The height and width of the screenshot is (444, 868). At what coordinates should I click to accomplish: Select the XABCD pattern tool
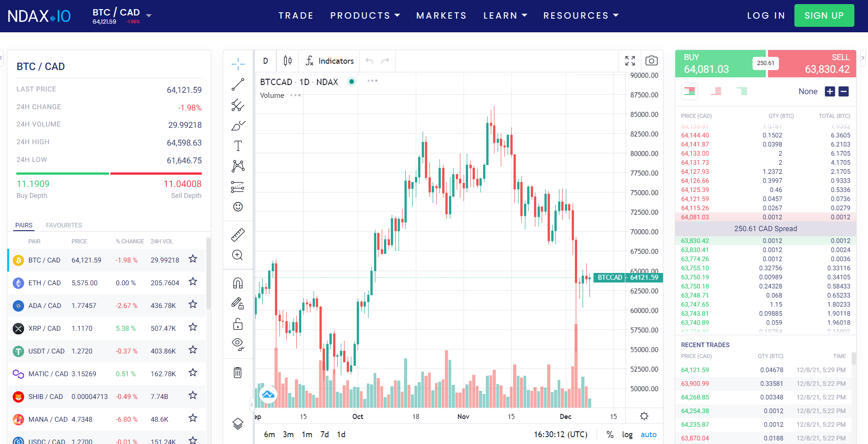point(238,166)
